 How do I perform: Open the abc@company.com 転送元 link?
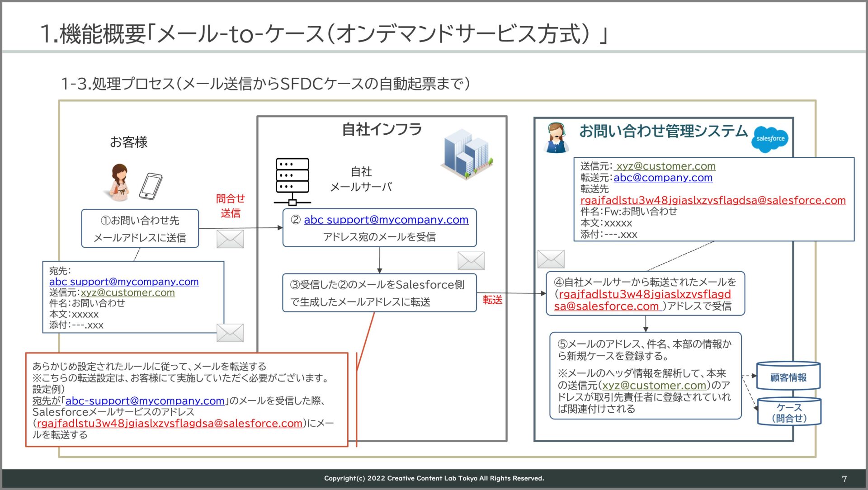663,177
